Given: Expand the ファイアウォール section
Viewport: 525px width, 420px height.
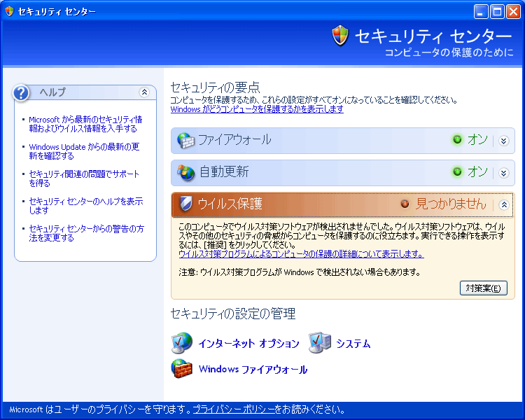Looking at the screenshot, I should point(503,141).
